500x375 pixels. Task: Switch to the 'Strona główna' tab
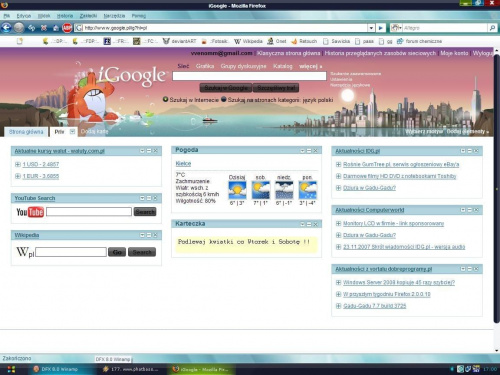(26, 132)
